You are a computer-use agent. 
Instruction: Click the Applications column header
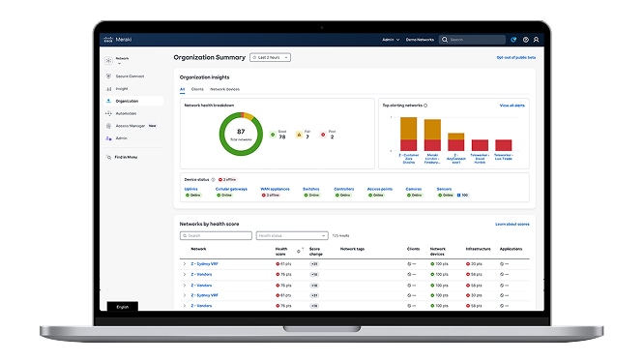click(x=511, y=249)
